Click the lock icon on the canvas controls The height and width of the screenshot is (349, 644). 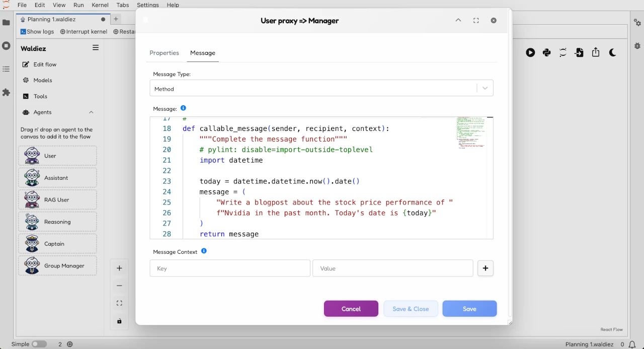(119, 320)
